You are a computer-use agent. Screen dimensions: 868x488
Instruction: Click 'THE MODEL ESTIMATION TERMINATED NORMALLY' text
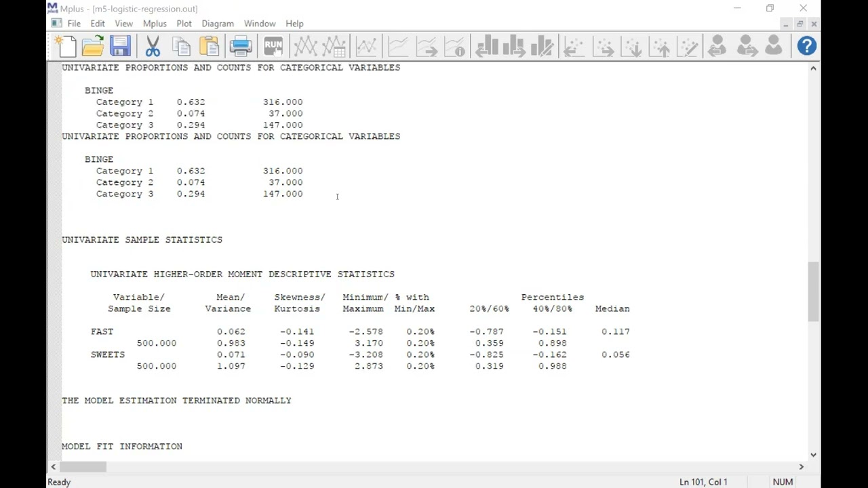(176, 401)
